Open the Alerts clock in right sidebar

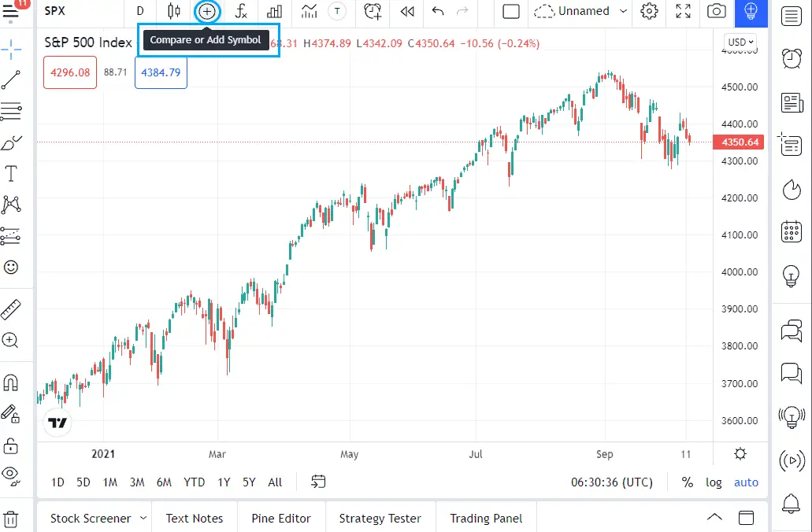tap(792, 58)
